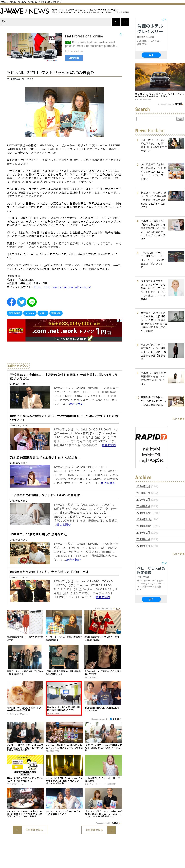The width and height of the screenshot is (185, 868).
Task: Click the J-WAVE NEWS logo
Action: tap(24, 11)
